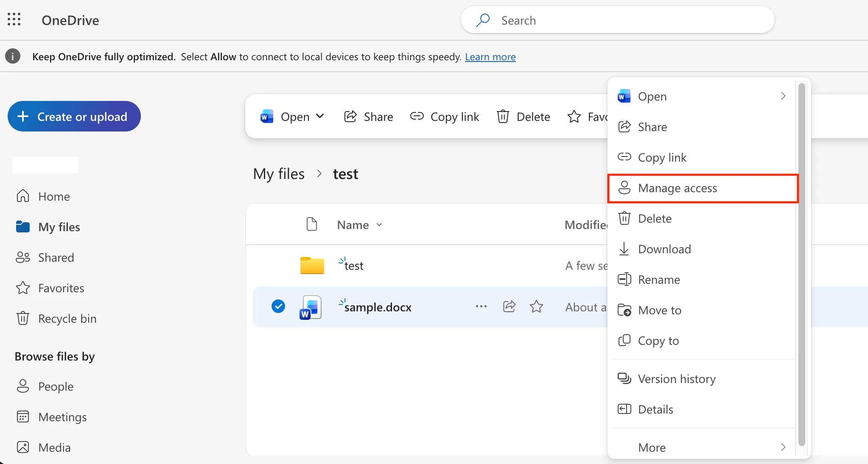Deselect the sample.docx checkmark
This screenshot has height=464, width=868.
(278, 306)
